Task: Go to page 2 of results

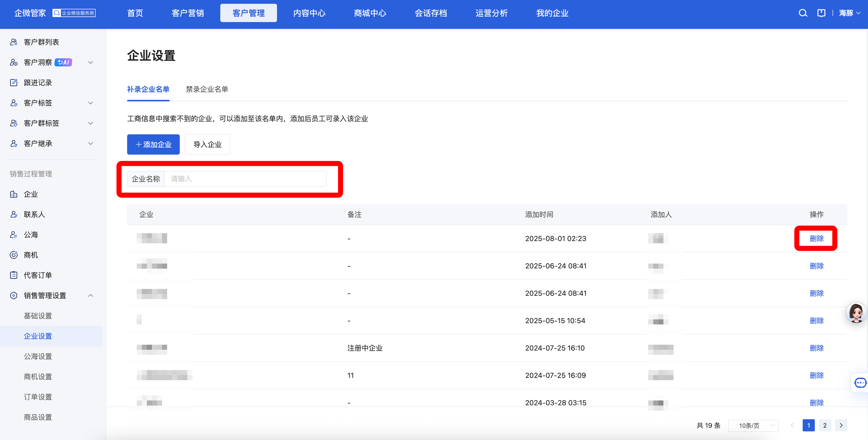Action: 824,425
